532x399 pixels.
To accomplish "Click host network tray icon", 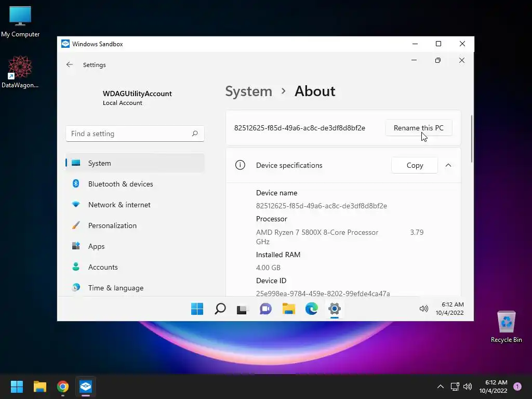I will [x=455, y=387].
